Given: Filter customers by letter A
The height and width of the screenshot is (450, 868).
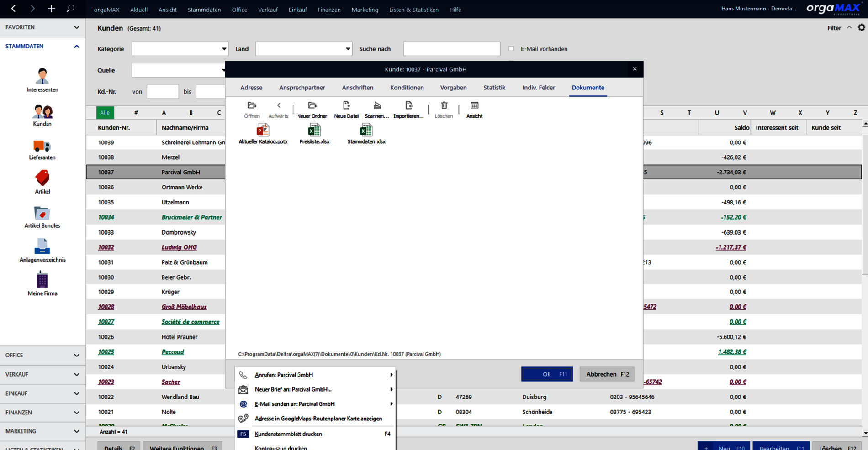Looking at the screenshot, I should [x=164, y=113].
